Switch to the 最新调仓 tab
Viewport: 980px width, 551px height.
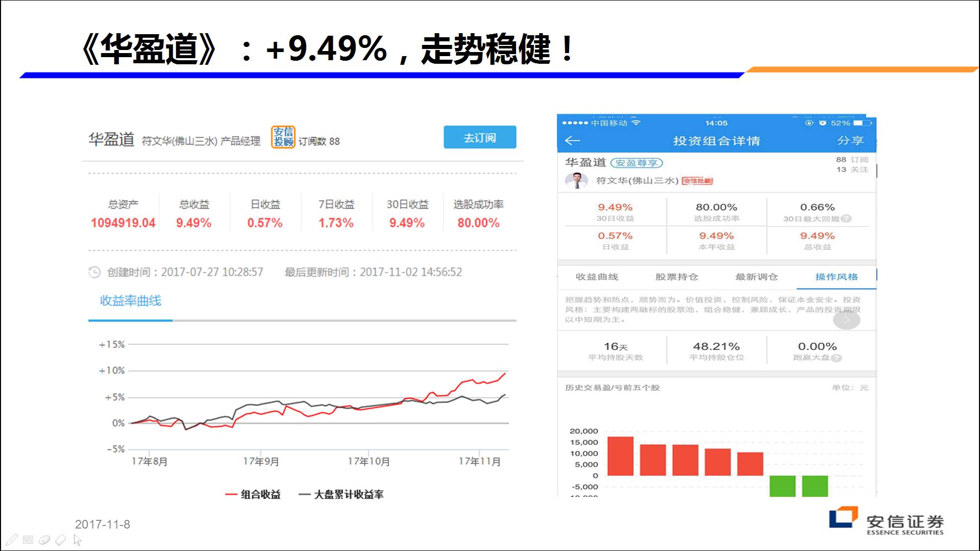(756, 277)
